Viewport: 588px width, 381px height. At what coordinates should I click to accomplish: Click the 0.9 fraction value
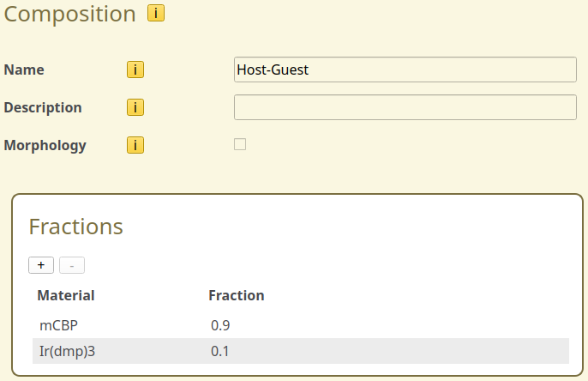(220, 325)
